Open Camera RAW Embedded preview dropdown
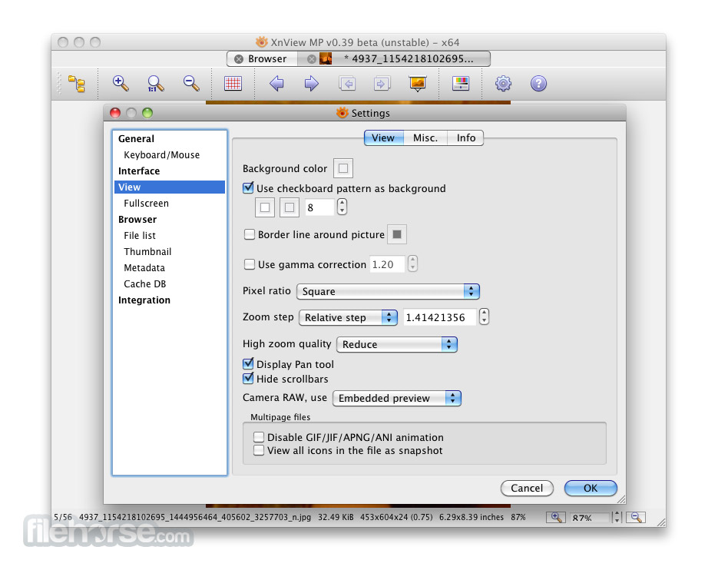Image resolution: width=728 pixels, height=570 pixels. click(397, 398)
